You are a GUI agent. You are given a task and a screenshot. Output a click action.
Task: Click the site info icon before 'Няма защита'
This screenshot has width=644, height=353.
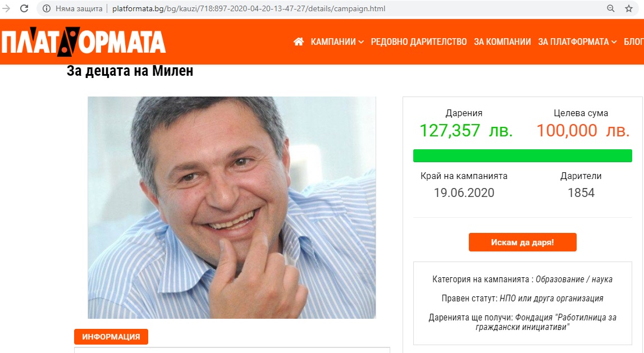click(x=47, y=8)
